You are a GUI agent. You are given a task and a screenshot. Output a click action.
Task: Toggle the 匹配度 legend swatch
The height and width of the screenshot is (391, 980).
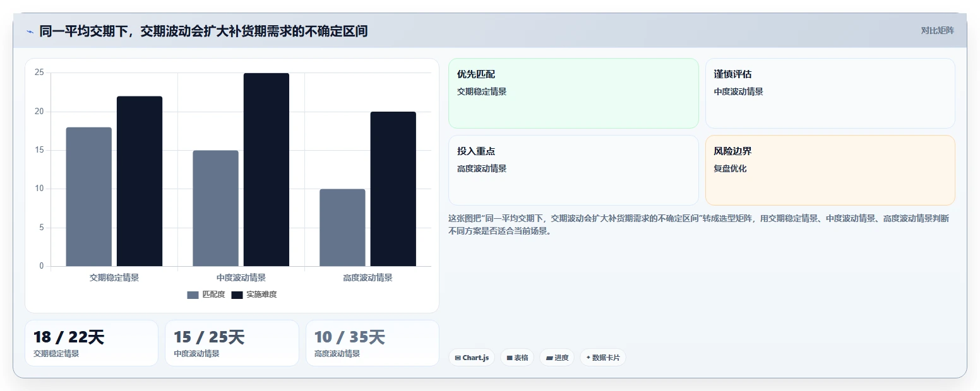193,295
